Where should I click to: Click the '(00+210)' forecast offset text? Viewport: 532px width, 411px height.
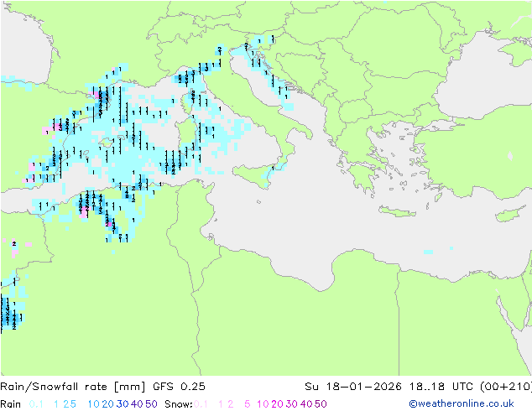[x=506, y=387]
